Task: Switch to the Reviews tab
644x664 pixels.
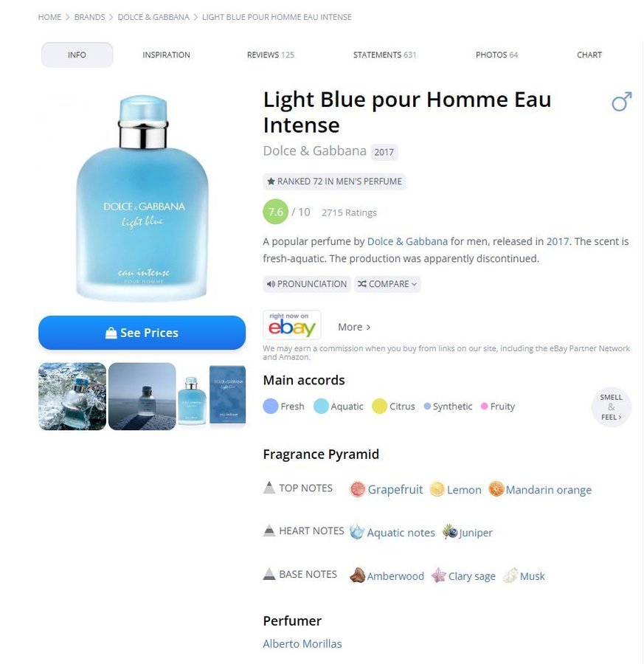Action: pyautogui.click(x=271, y=55)
